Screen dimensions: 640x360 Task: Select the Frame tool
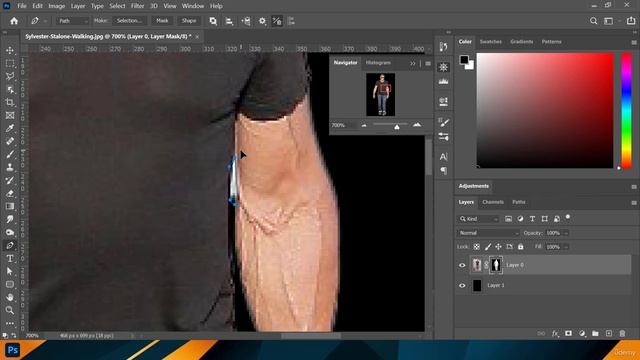point(10,116)
